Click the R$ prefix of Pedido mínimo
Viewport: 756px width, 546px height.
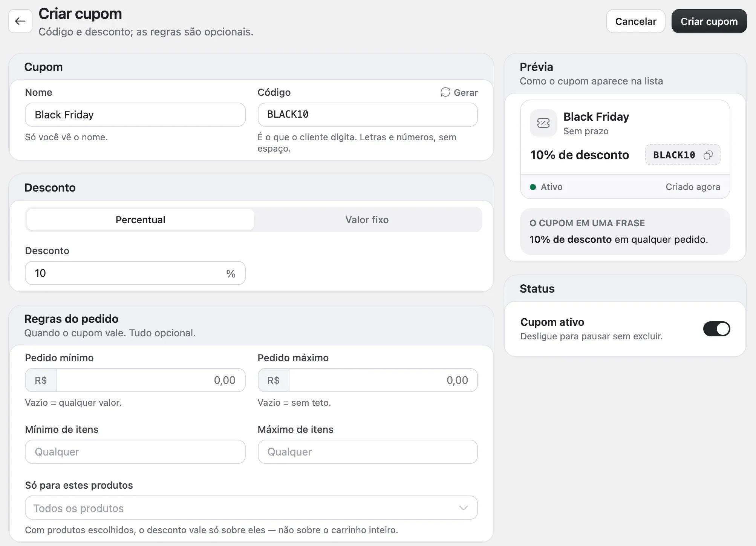click(41, 380)
